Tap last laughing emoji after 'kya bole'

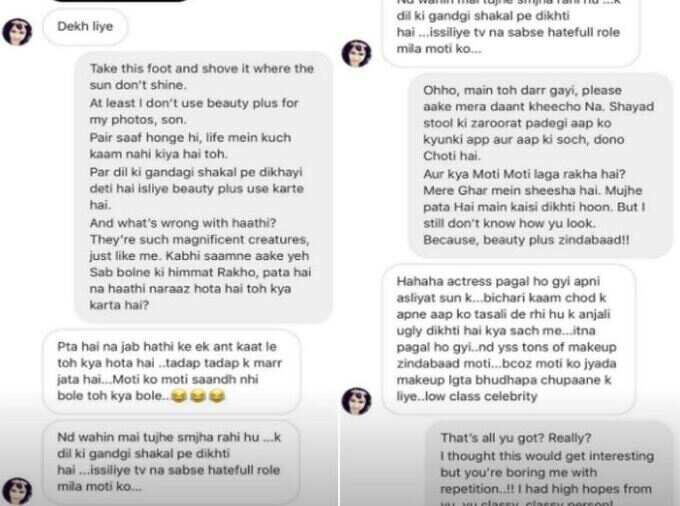tap(217, 396)
